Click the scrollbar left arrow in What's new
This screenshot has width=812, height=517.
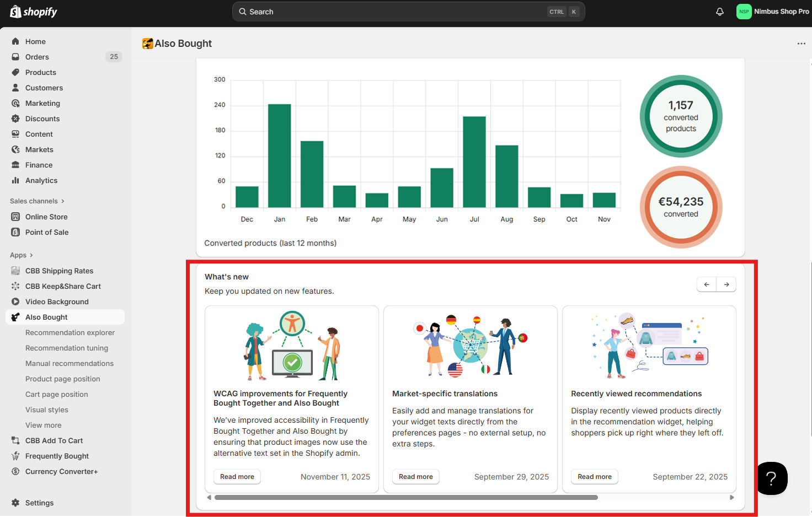[209, 497]
